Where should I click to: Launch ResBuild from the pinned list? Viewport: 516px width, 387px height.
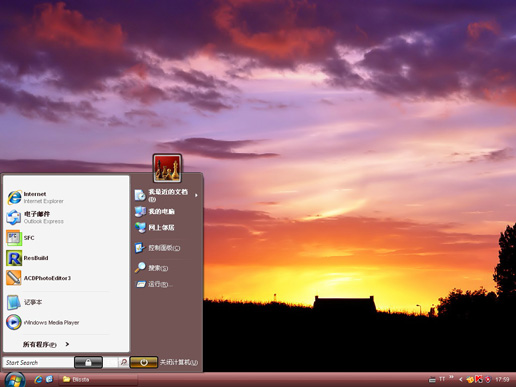click(27, 258)
